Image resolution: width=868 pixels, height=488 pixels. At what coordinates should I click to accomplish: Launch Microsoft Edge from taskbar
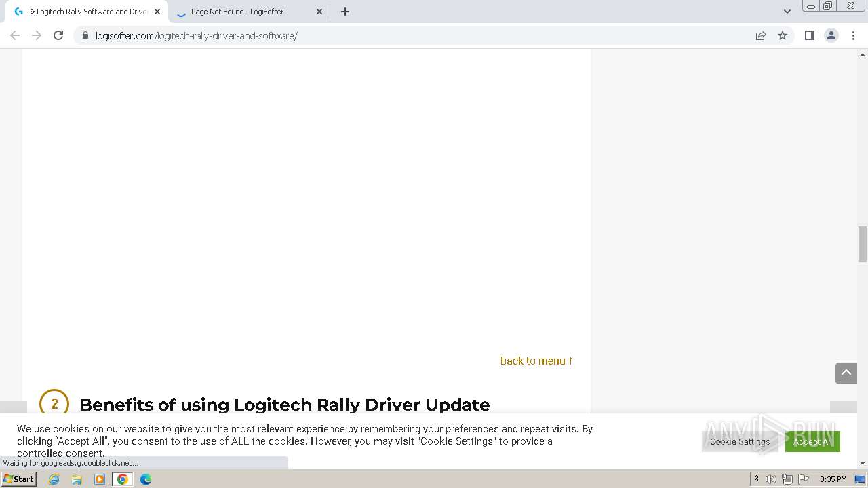(x=146, y=479)
